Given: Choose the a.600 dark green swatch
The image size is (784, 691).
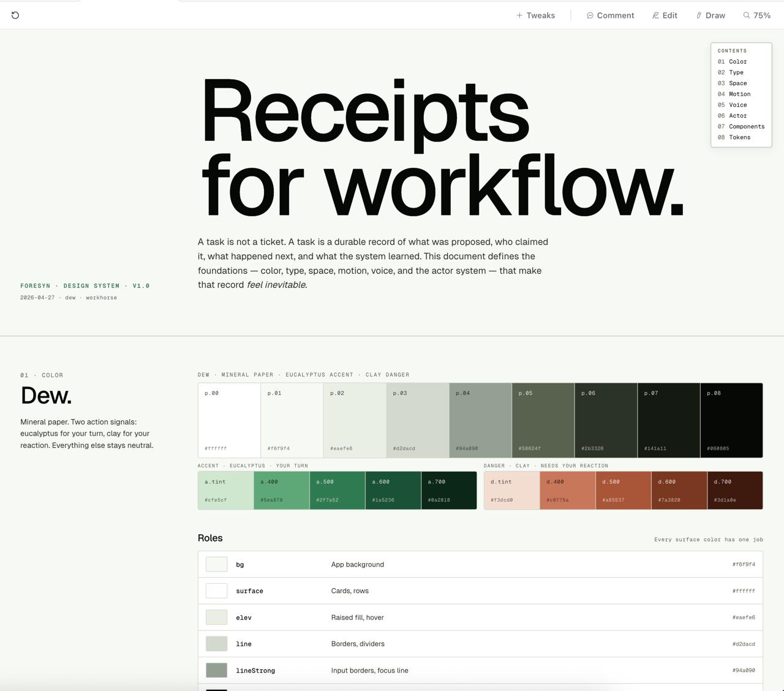Looking at the screenshot, I should click(393, 491).
